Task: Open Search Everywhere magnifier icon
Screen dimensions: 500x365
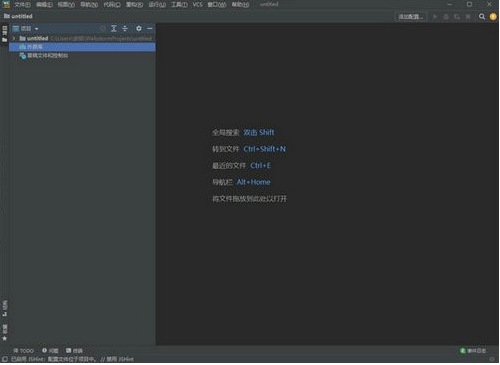Action: 482,17
